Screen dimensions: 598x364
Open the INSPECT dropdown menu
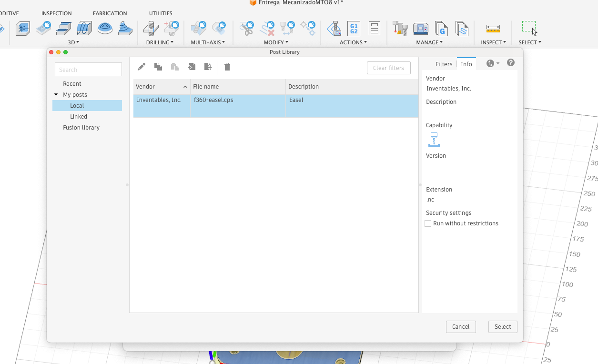[x=493, y=42]
